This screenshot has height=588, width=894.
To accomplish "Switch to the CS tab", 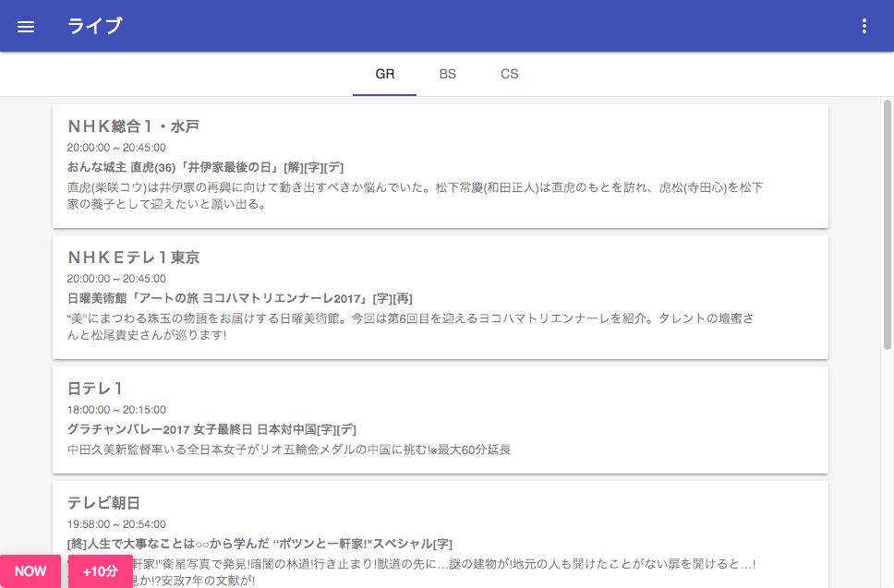I will pyautogui.click(x=509, y=74).
